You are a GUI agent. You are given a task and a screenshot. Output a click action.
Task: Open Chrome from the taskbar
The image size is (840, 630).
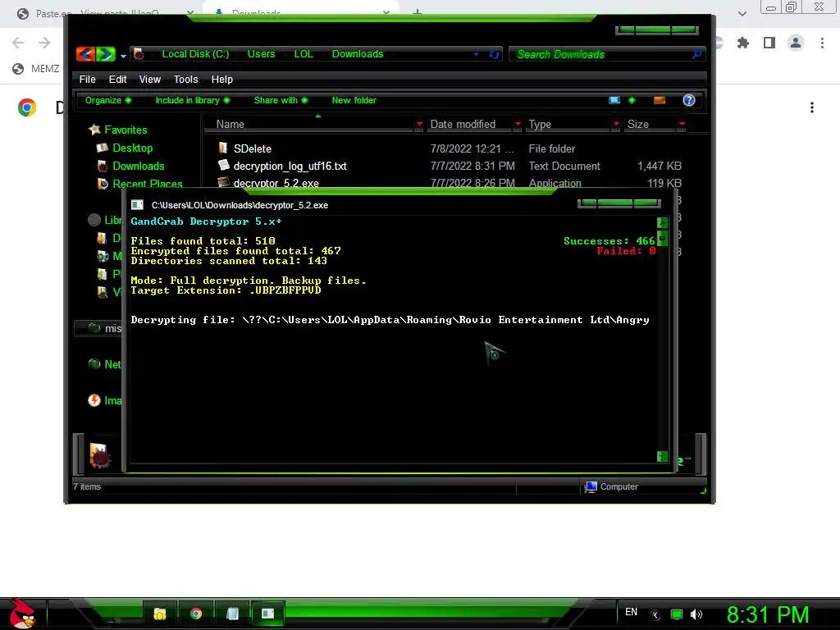point(195,614)
